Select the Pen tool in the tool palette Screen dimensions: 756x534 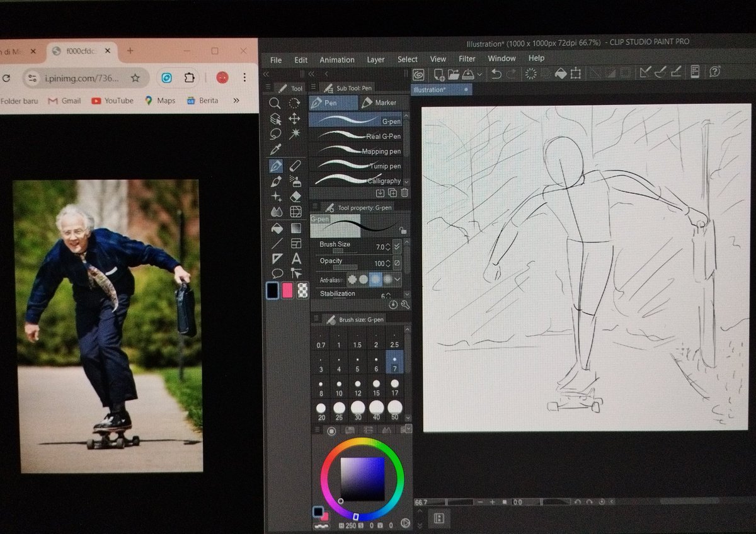pos(275,166)
